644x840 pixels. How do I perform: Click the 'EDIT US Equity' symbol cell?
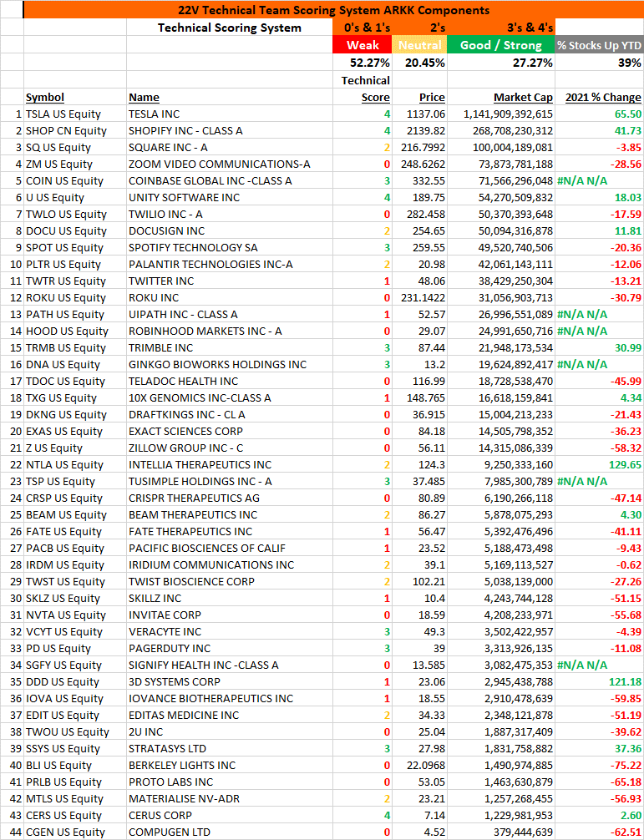[x=75, y=715]
